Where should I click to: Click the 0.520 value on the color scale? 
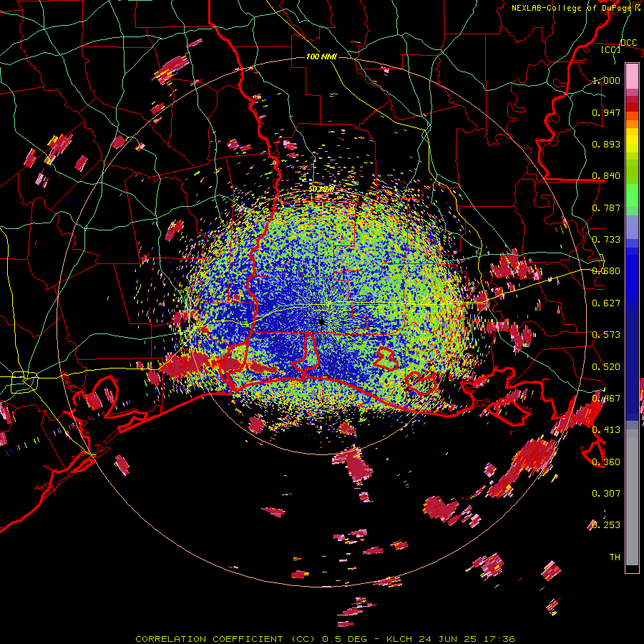click(606, 367)
